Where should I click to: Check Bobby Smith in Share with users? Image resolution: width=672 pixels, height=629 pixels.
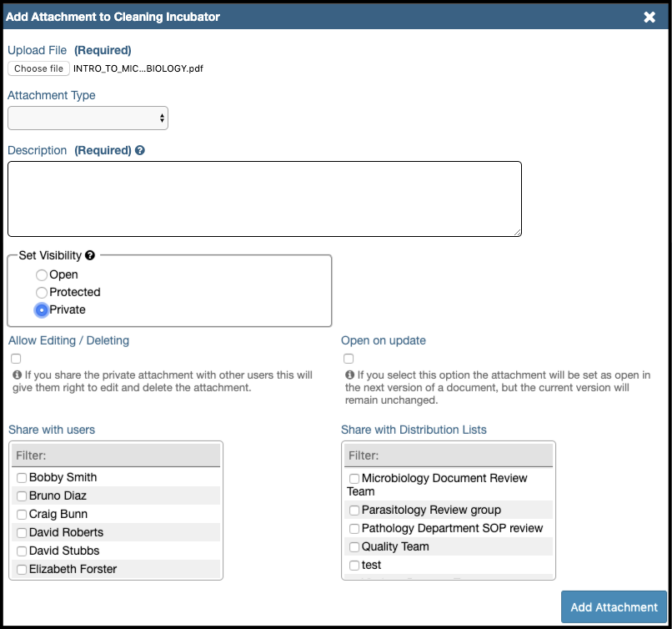coord(22,478)
